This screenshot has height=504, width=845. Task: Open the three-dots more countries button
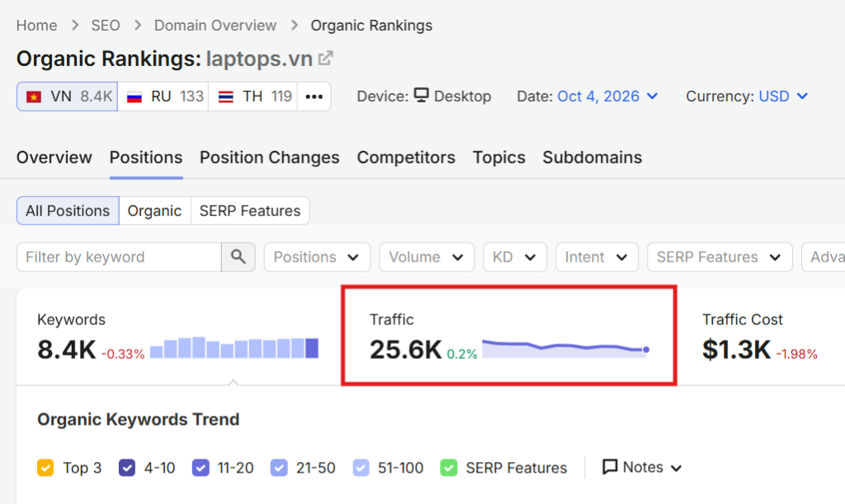[x=314, y=97]
